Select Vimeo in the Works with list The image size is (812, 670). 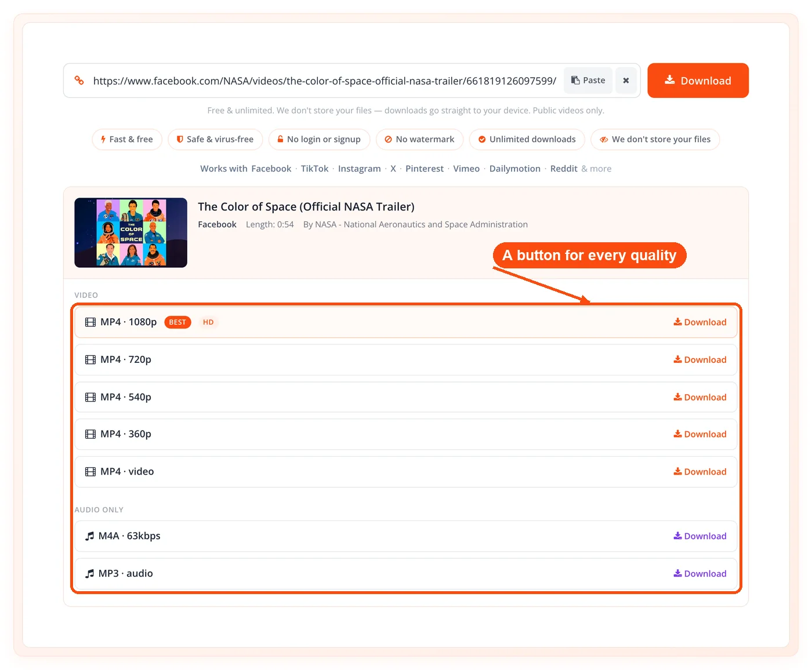(466, 169)
